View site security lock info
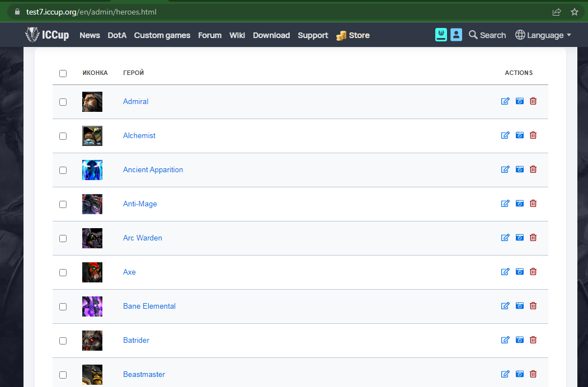 17,12
